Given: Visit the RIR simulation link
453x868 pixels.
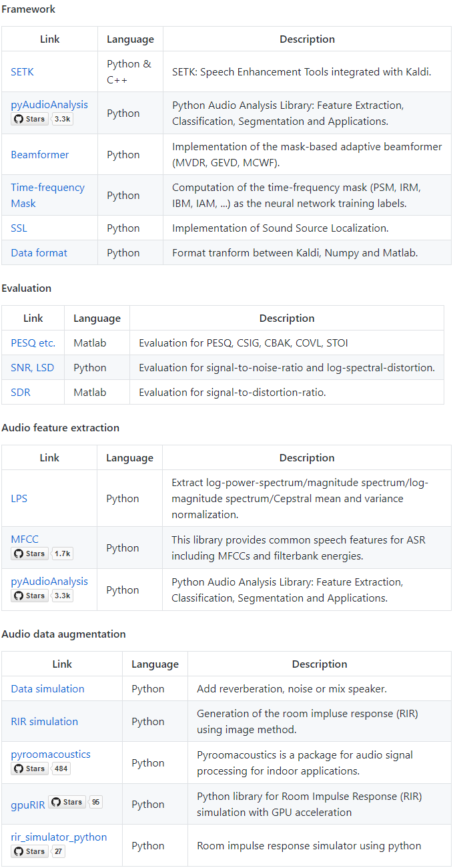Looking at the screenshot, I should (x=44, y=721).
